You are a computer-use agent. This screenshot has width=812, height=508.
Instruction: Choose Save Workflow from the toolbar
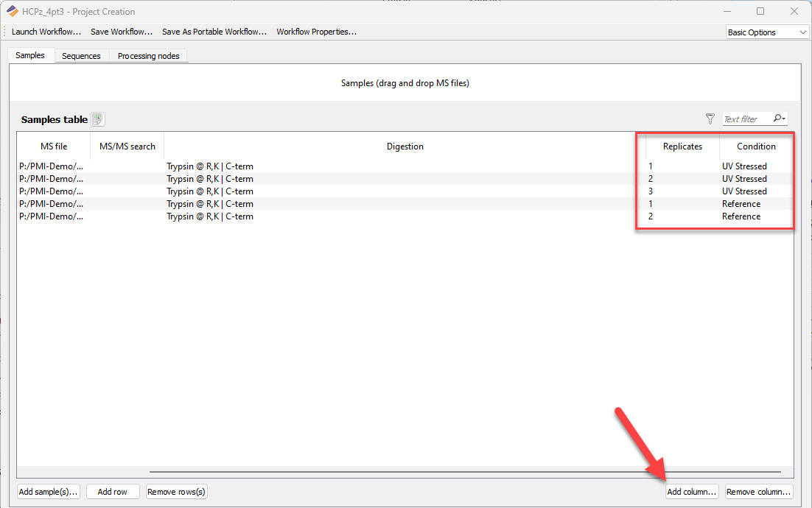[x=122, y=32]
